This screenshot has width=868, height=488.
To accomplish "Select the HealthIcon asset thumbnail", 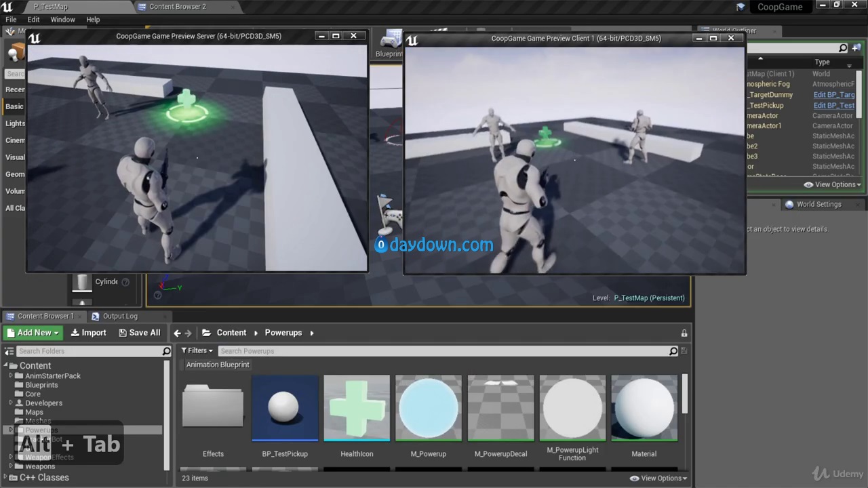I will click(x=357, y=408).
